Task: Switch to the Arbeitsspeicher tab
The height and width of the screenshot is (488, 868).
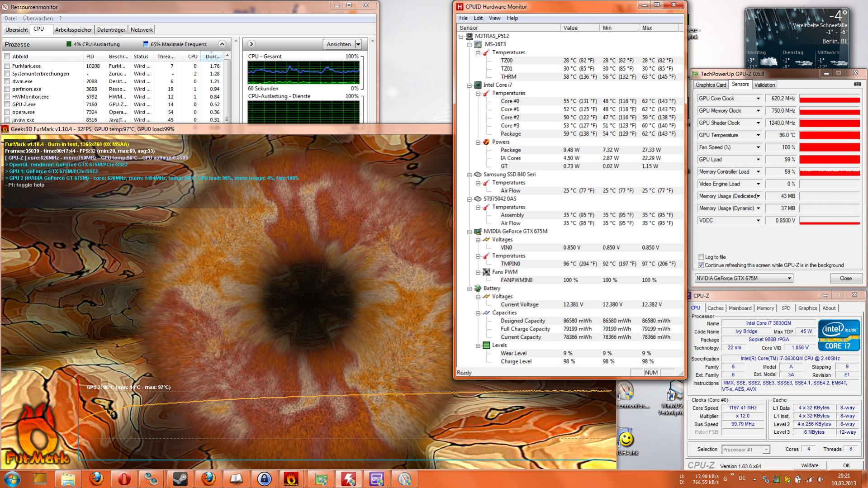Action: tap(73, 30)
